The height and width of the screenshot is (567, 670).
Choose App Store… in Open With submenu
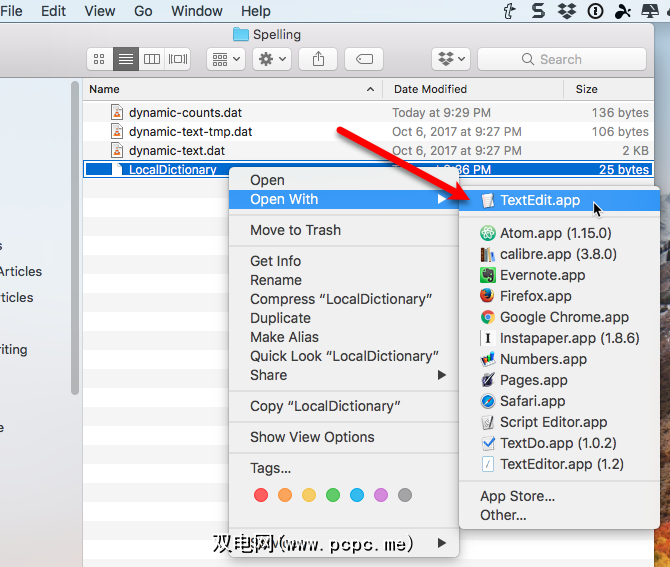[559, 496]
